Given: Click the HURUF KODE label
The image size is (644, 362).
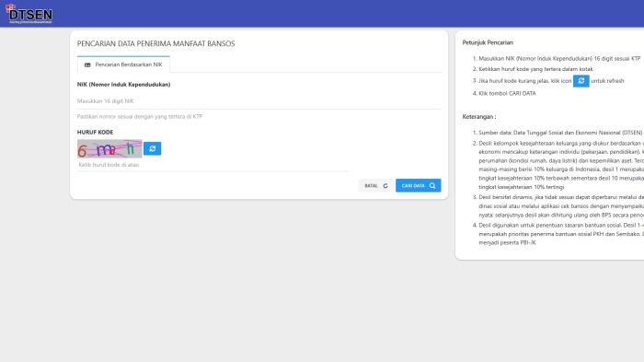Looking at the screenshot, I should 95,132.
